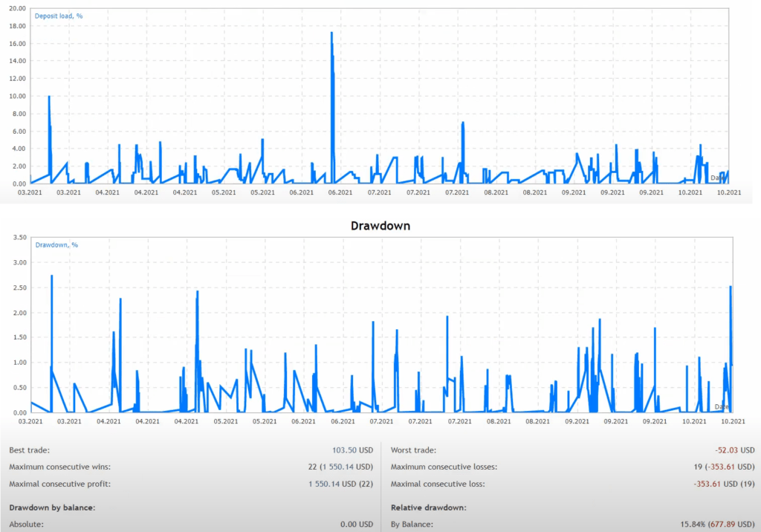Click the 20.00 y-axis label on Deposit load chart
This screenshot has height=532, width=761.
16,8
